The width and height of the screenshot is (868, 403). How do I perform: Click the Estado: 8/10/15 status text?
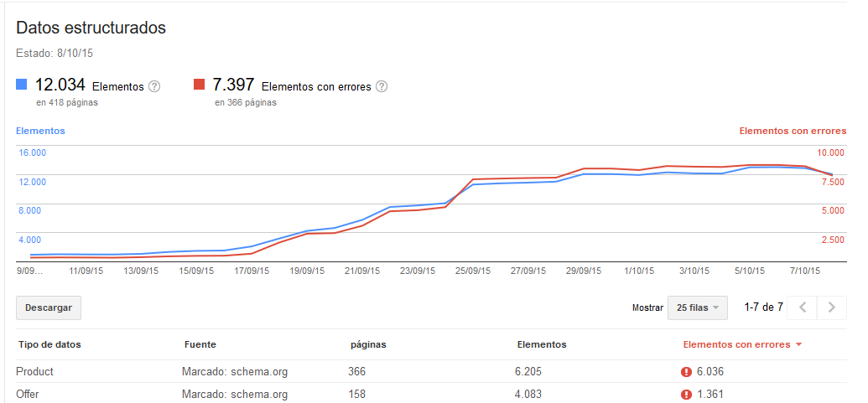(x=55, y=54)
